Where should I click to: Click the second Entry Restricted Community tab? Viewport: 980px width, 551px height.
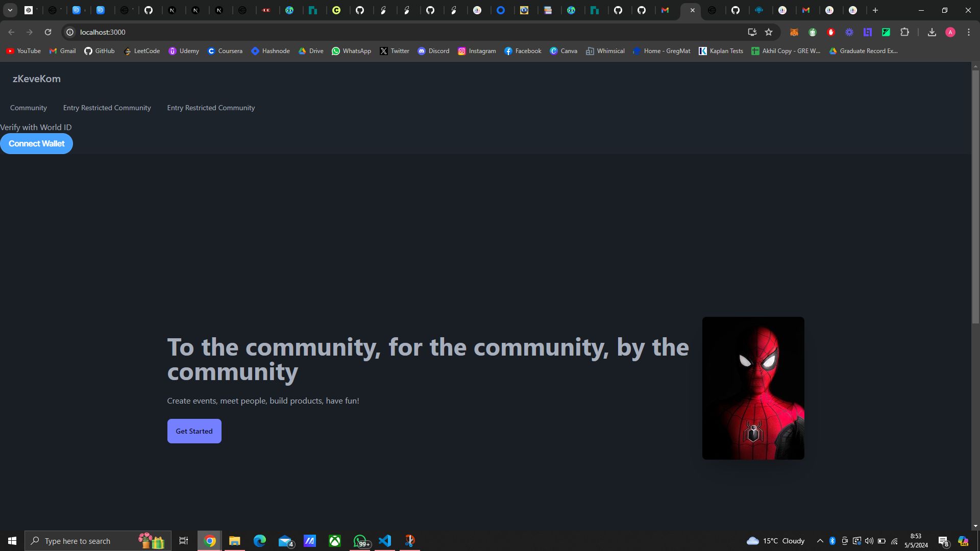[x=211, y=107]
